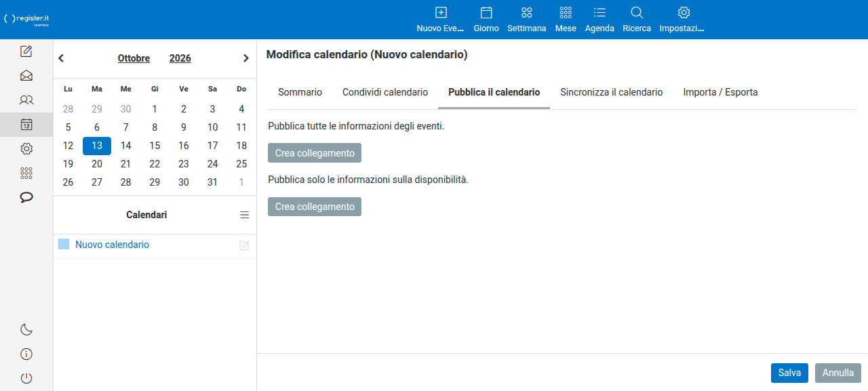Select day 22 in mini calendar

[155, 164]
